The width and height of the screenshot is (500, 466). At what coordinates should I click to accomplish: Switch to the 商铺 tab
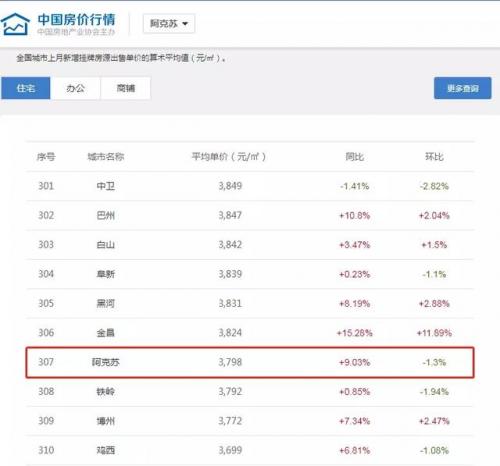point(126,88)
